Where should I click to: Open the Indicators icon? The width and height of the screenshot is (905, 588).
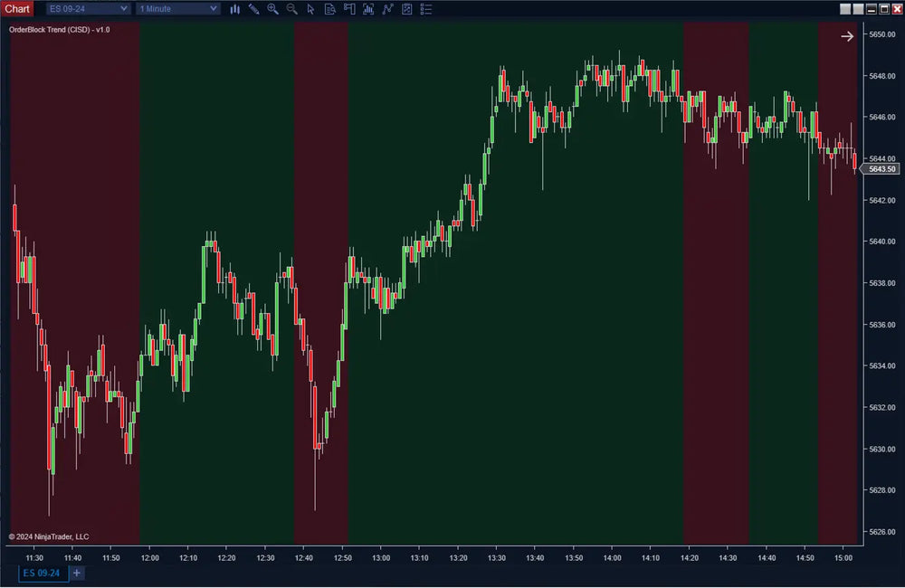pyautogui.click(x=368, y=9)
